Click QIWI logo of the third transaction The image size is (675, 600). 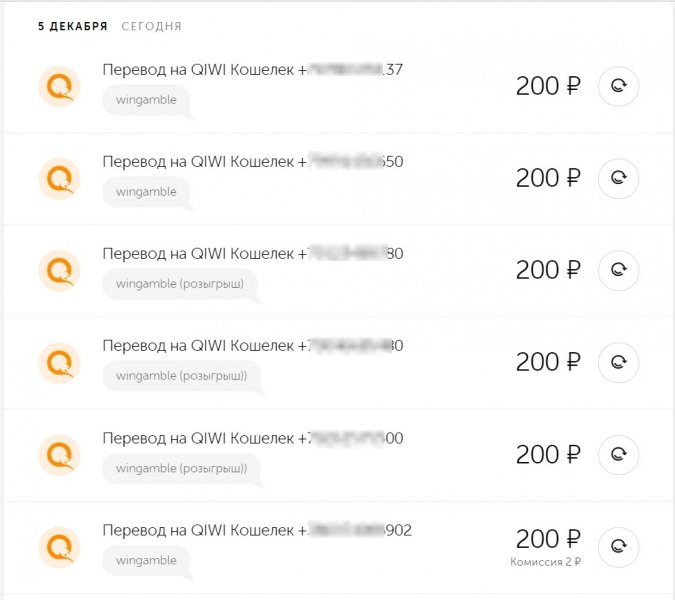pyautogui.click(x=59, y=270)
